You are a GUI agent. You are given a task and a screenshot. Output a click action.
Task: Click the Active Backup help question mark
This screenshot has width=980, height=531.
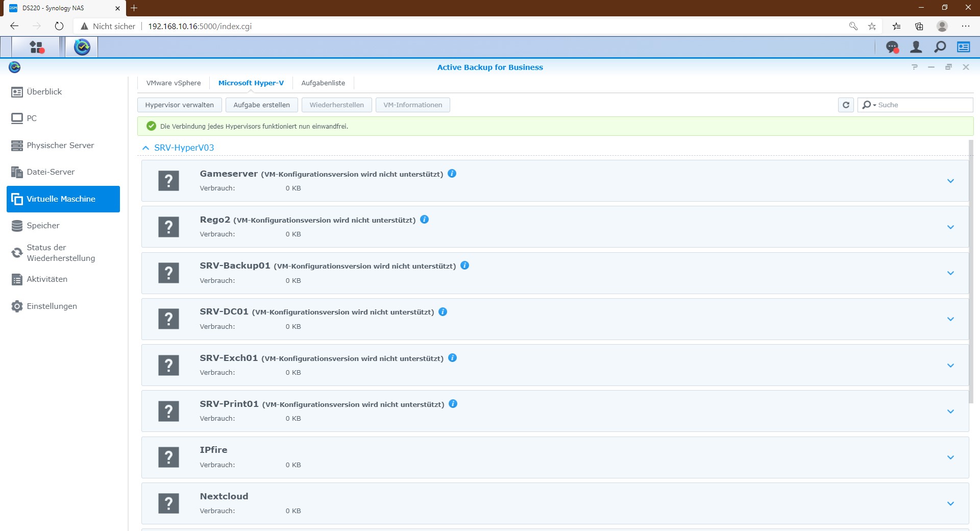pos(915,67)
